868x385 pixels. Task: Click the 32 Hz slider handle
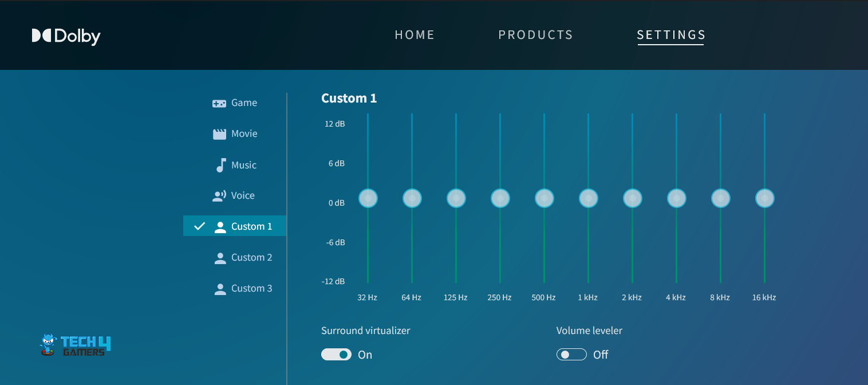pos(368,198)
